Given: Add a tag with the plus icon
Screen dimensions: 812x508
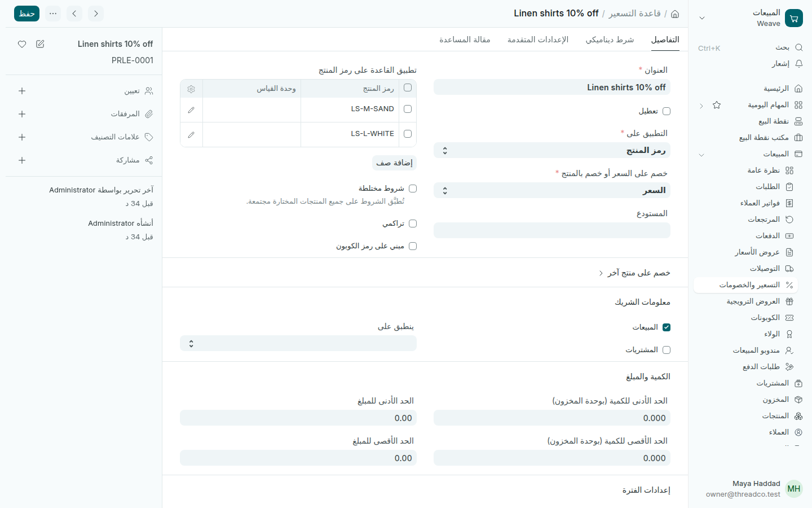Looking at the screenshot, I should tap(22, 137).
